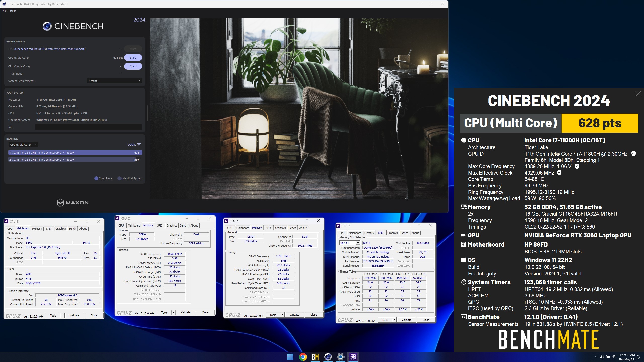Click the CPU chip icon in BenchMate panel
This screenshot has height=362, width=644.
[464, 140]
